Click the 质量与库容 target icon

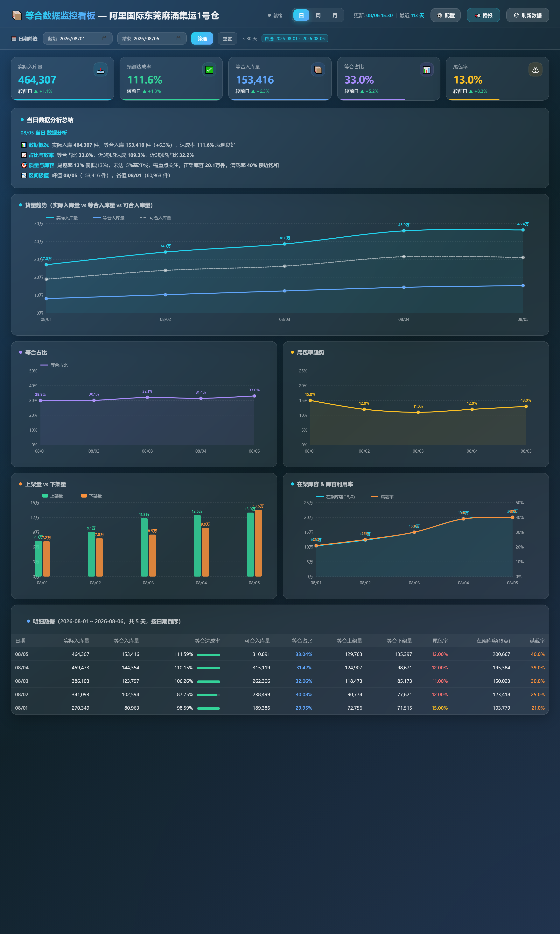(x=24, y=165)
